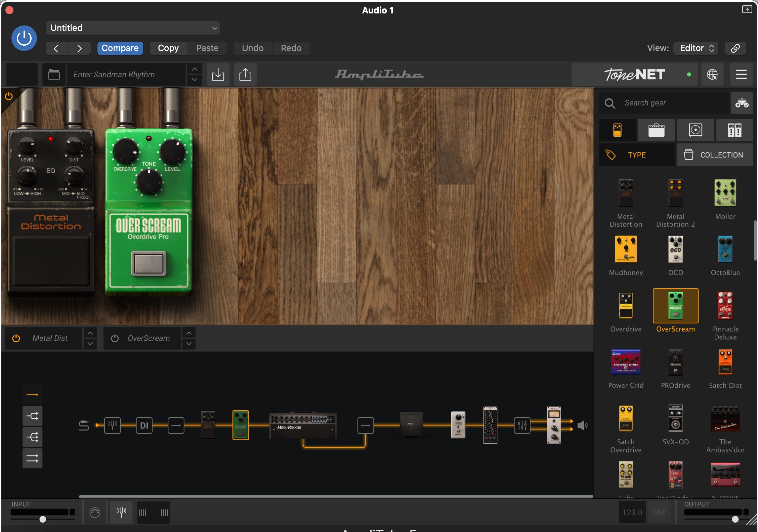Select the SVX-OD pedal
This screenshot has width=758, height=532.
676,418
